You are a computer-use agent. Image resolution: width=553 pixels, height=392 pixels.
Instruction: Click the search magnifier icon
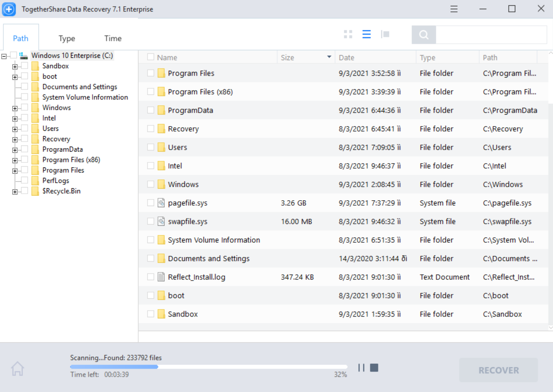[x=424, y=35]
